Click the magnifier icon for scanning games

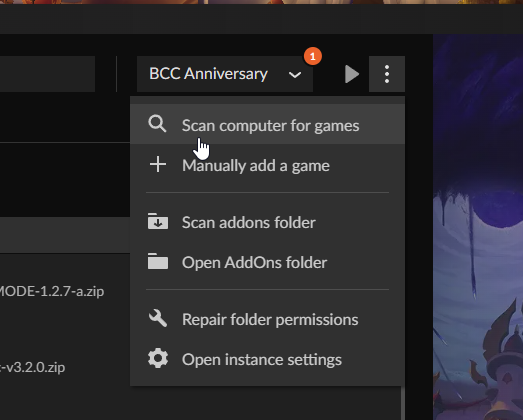[157, 124]
